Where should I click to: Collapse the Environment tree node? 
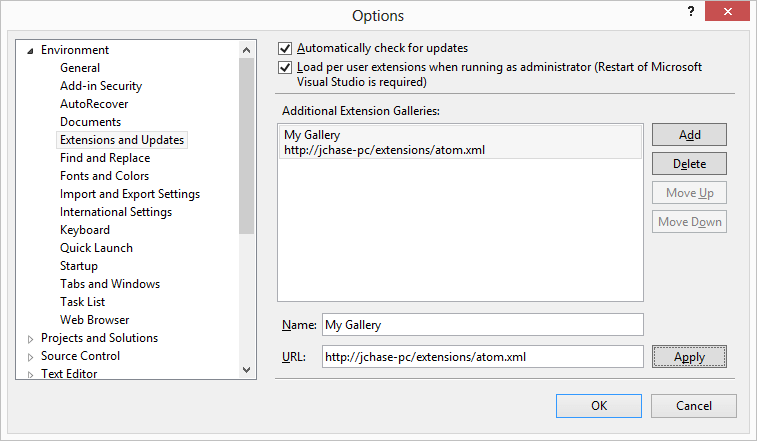[30, 50]
